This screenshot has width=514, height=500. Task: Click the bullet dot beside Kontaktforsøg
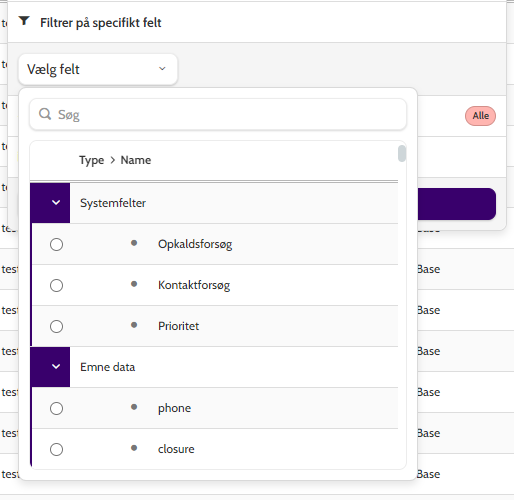tap(134, 284)
